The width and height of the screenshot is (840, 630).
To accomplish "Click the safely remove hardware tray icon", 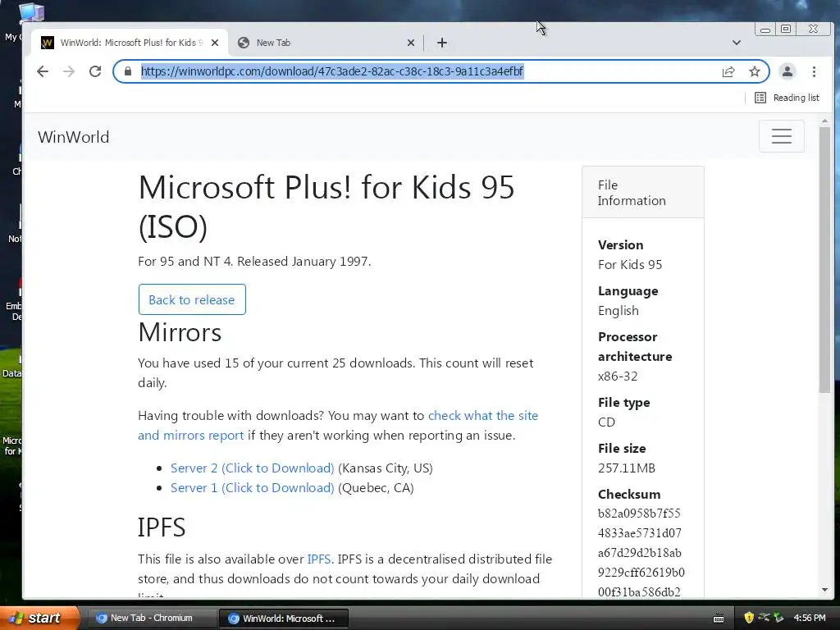I will (x=778, y=618).
